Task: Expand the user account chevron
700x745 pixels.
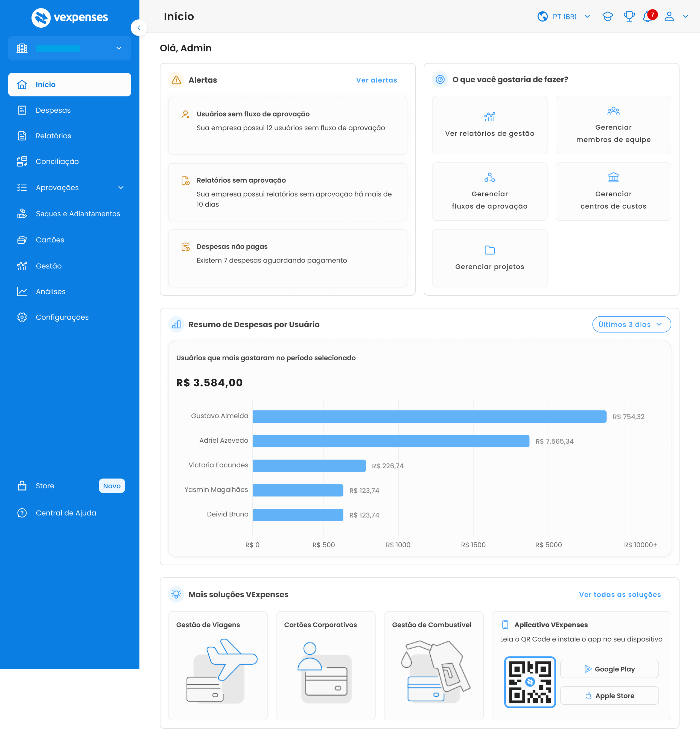Action: coord(686,16)
